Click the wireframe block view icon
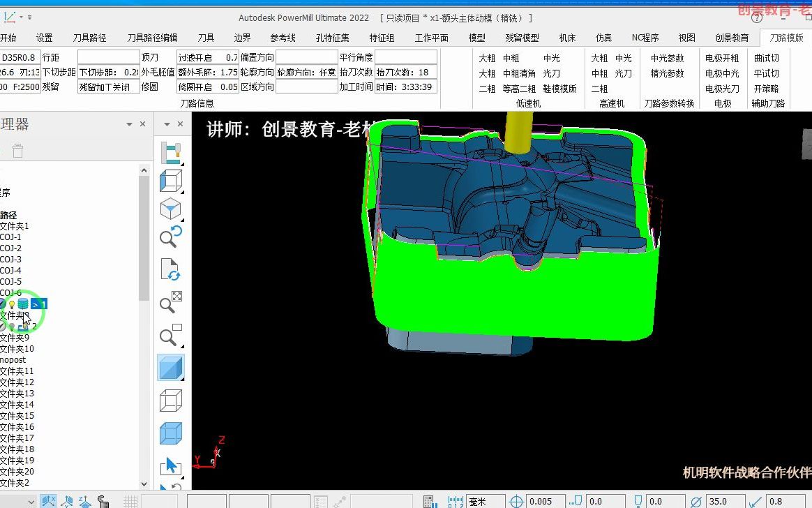Image resolution: width=812 pixels, height=508 pixels. pos(171,181)
